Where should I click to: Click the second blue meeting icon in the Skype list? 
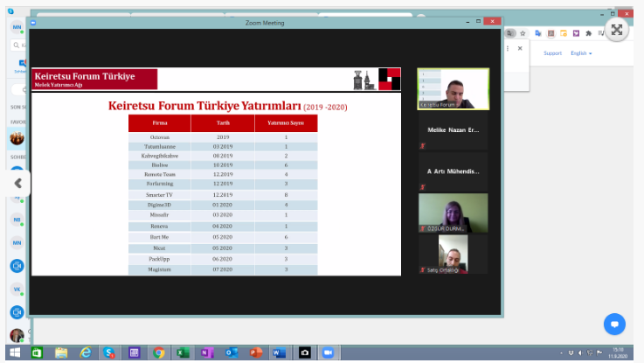pyautogui.click(x=17, y=312)
